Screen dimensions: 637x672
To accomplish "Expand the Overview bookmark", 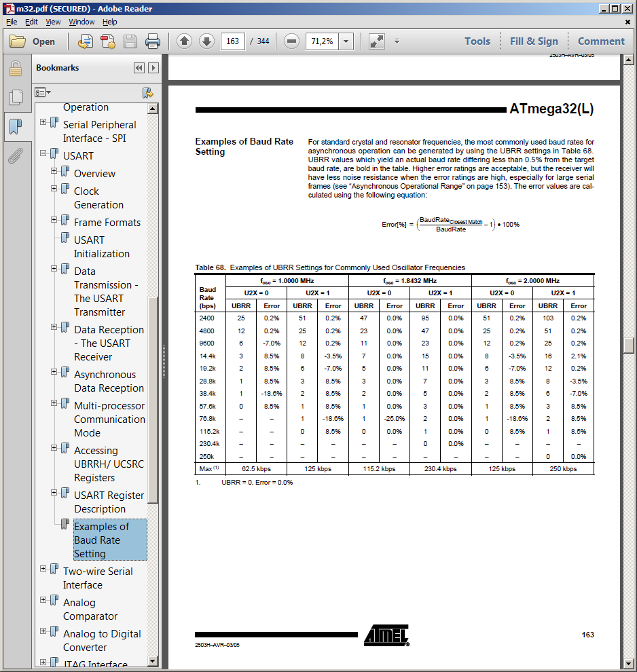I will click(x=54, y=171).
